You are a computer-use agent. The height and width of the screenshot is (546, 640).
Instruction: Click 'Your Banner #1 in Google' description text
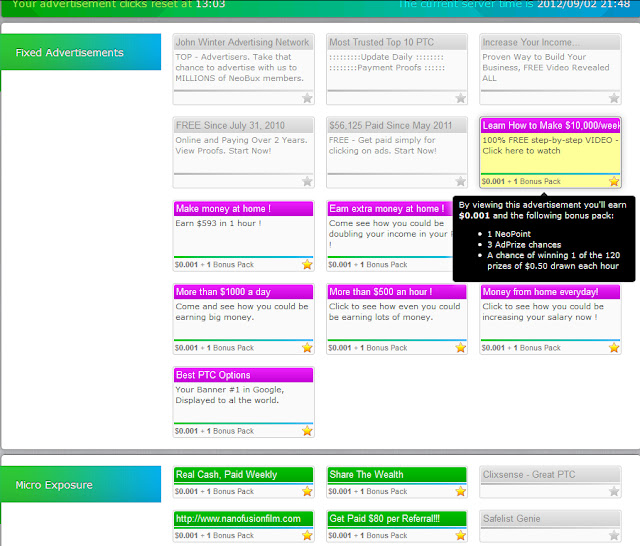click(x=229, y=390)
